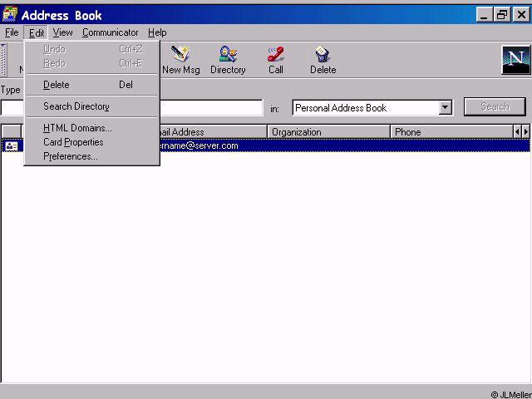Close the Address Book window
The image size is (532, 399).
(521, 15)
